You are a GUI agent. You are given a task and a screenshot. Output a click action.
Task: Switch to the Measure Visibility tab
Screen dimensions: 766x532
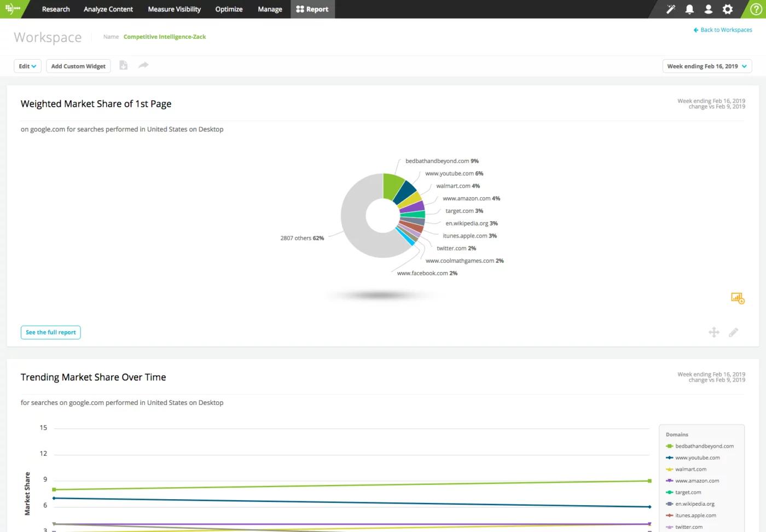coord(174,9)
